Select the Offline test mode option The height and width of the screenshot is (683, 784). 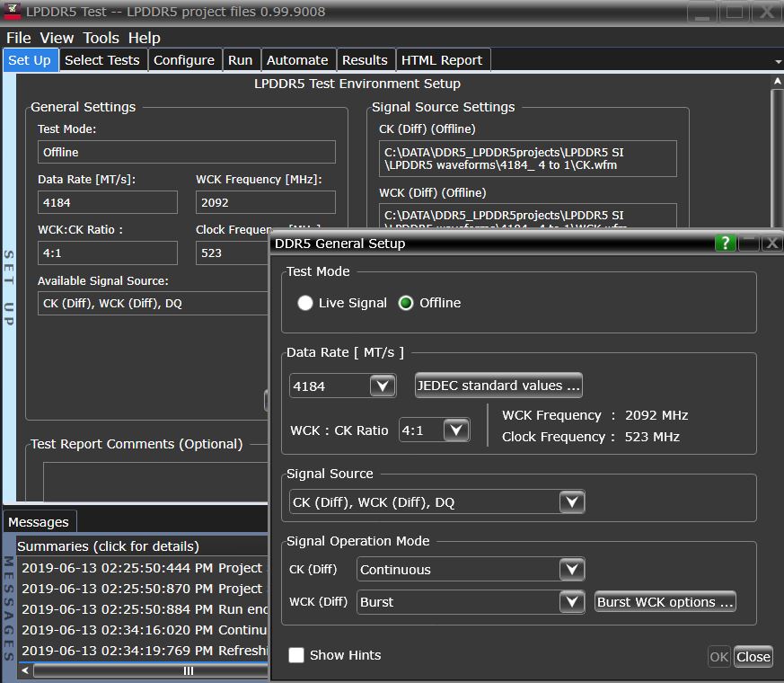407,303
